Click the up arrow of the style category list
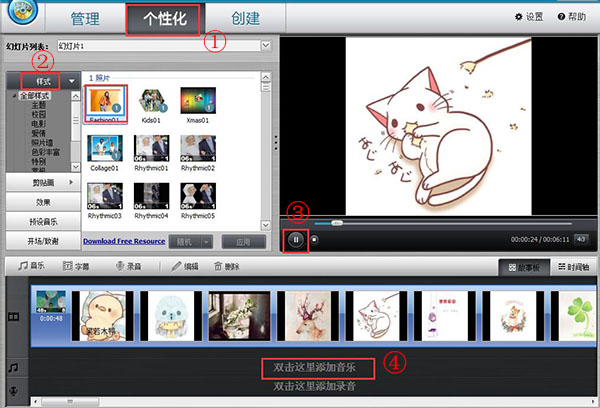 tap(76, 96)
